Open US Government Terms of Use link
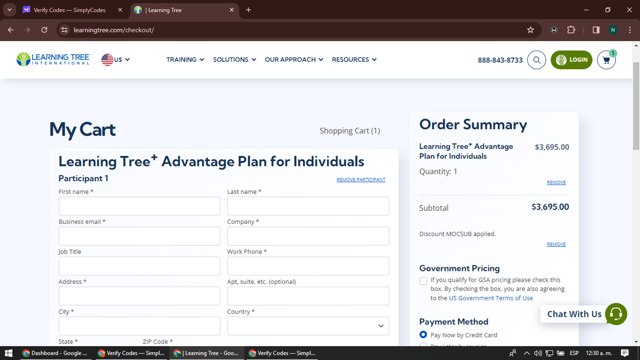The width and height of the screenshot is (640, 360). coord(491,298)
